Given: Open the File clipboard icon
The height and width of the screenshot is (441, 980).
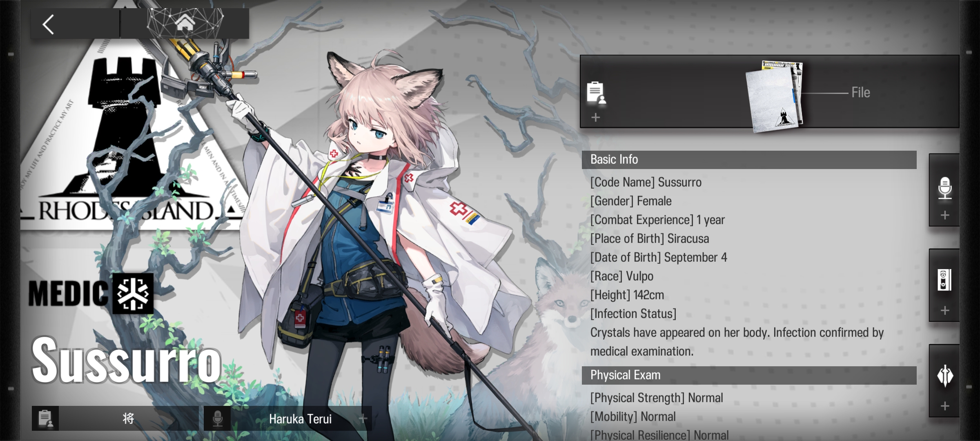Looking at the screenshot, I should coord(596,93).
